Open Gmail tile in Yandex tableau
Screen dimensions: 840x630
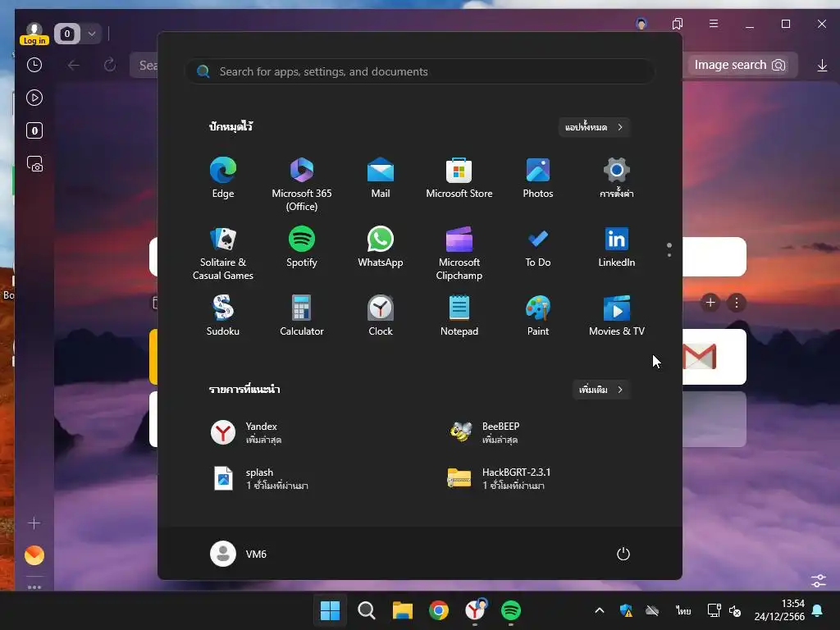coord(714,357)
